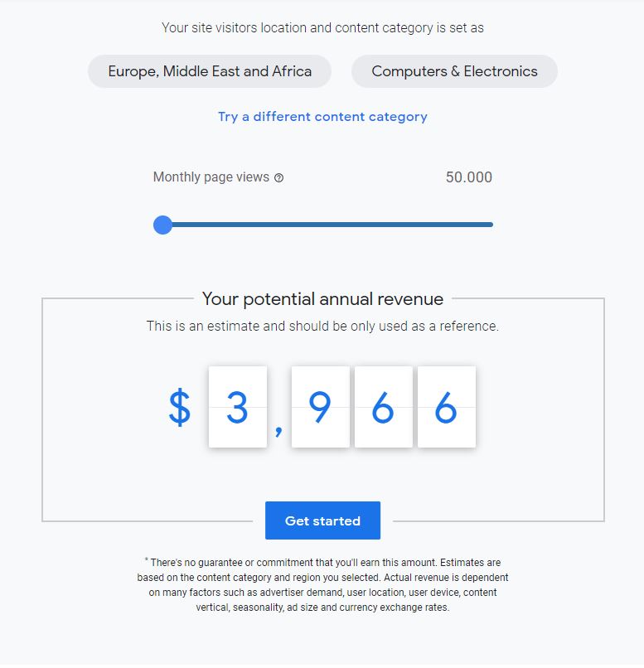Screen dimensions: 644x668
Task: Click the digit card showing 9
Action: tap(320, 407)
